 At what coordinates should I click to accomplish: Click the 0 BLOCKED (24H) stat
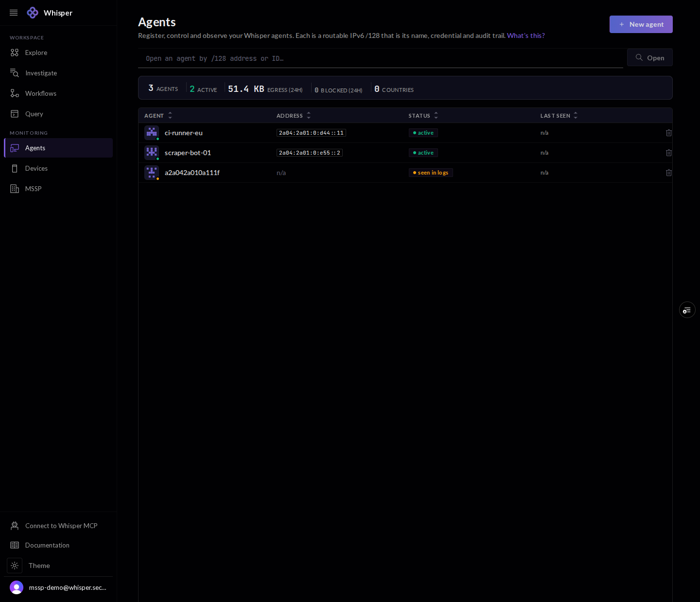click(338, 90)
